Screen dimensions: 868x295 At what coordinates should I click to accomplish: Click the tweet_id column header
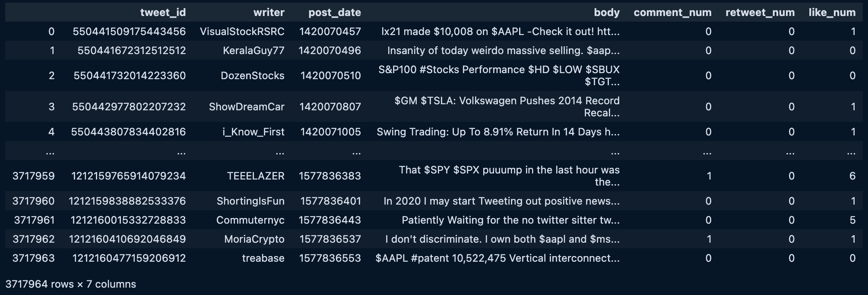click(163, 13)
